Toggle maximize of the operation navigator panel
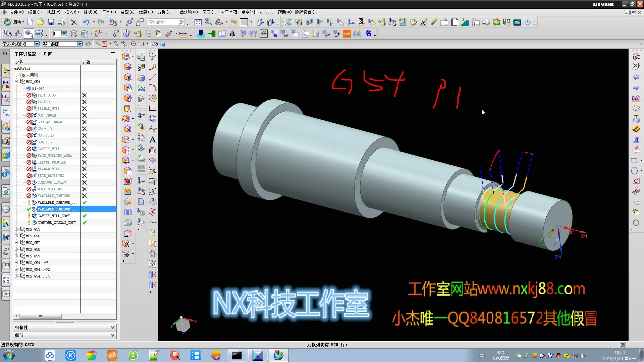 tap(113, 54)
